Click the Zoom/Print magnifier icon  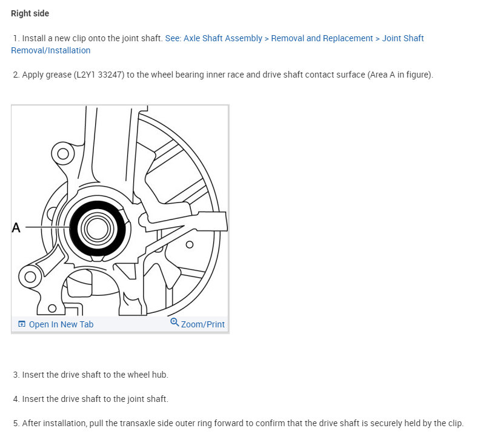point(175,323)
